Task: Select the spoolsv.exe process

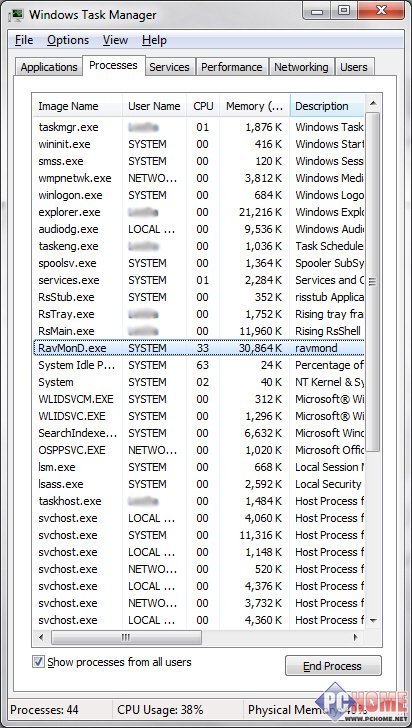Action: coord(199,263)
